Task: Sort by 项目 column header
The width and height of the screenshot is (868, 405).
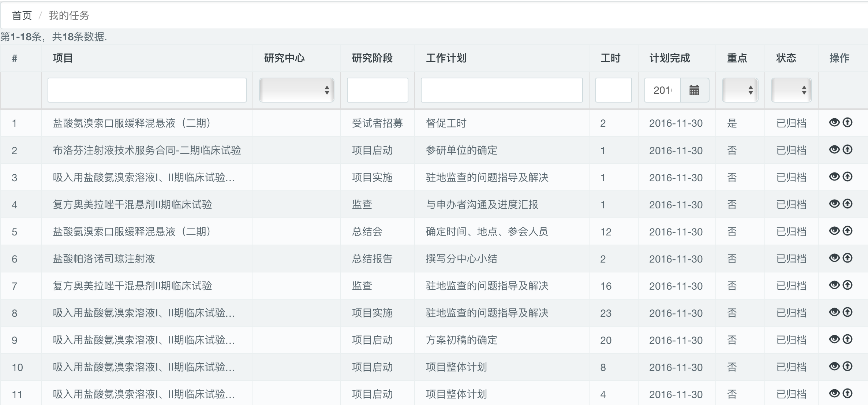Action: coord(63,58)
